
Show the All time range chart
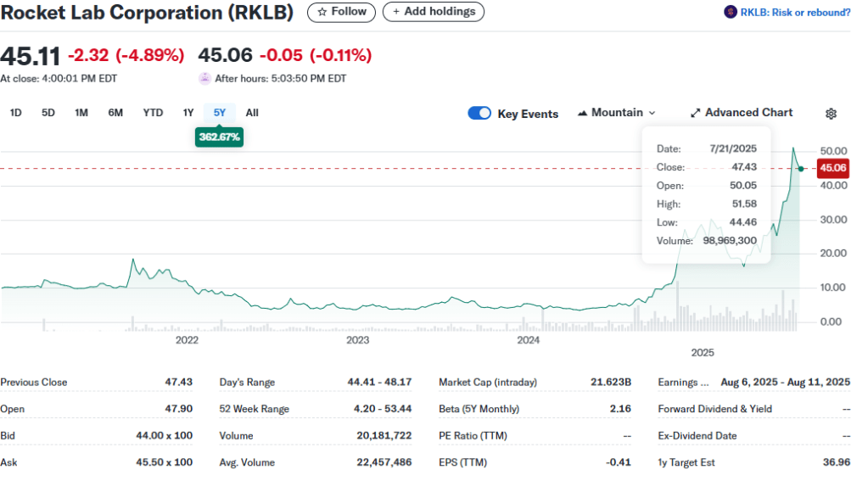pyautogui.click(x=252, y=113)
